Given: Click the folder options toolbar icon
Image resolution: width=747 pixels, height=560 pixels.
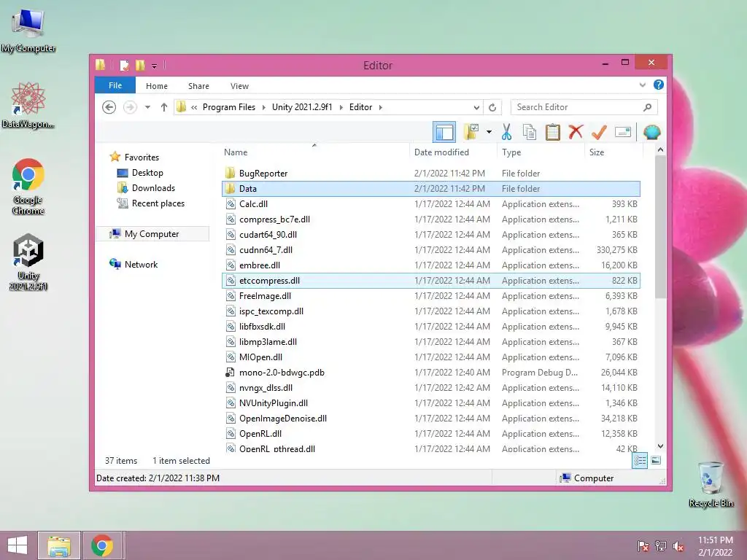Looking at the screenshot, I should click(471, 132).
